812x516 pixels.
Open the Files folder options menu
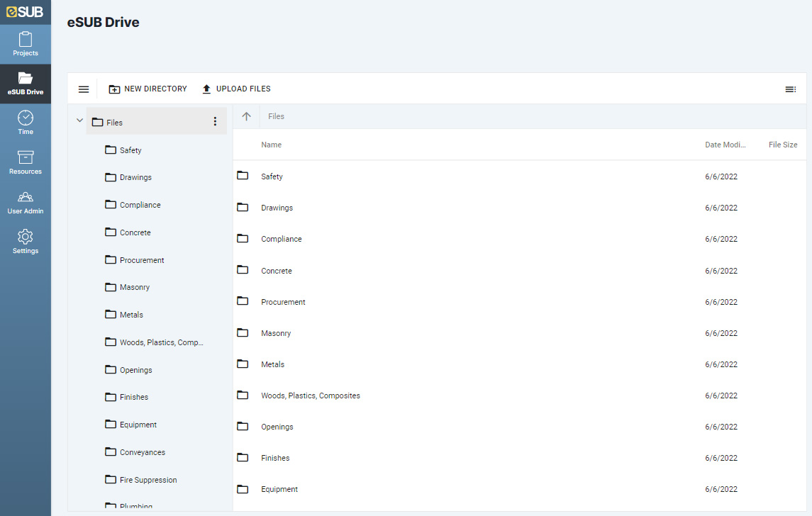tap(215, 121)
